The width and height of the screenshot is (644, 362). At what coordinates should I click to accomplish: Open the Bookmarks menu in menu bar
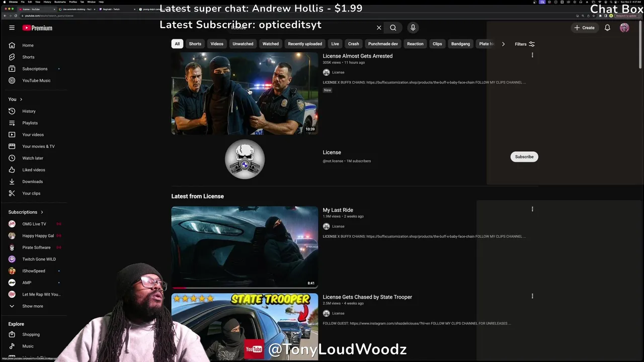coord(60,2)
